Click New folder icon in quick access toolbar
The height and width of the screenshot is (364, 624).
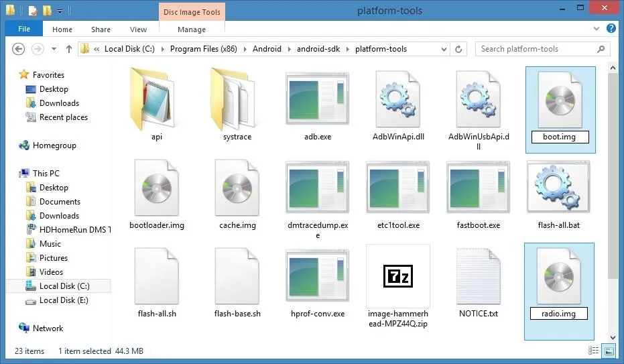(47, 10)
